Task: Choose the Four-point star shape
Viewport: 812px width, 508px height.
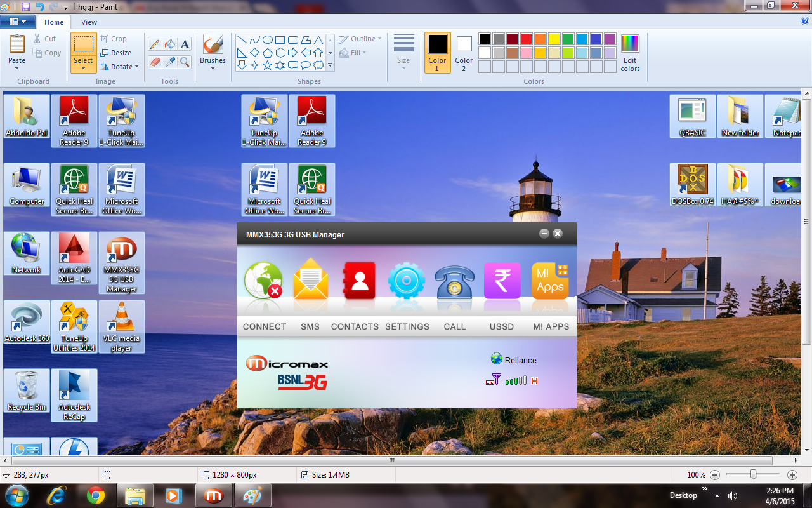Action: (255, 65)
